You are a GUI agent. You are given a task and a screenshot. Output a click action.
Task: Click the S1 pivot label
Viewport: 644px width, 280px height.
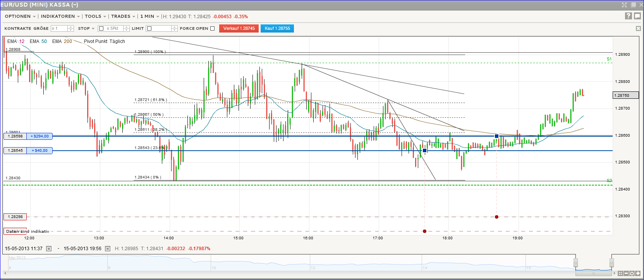click(x=609, y=59)
